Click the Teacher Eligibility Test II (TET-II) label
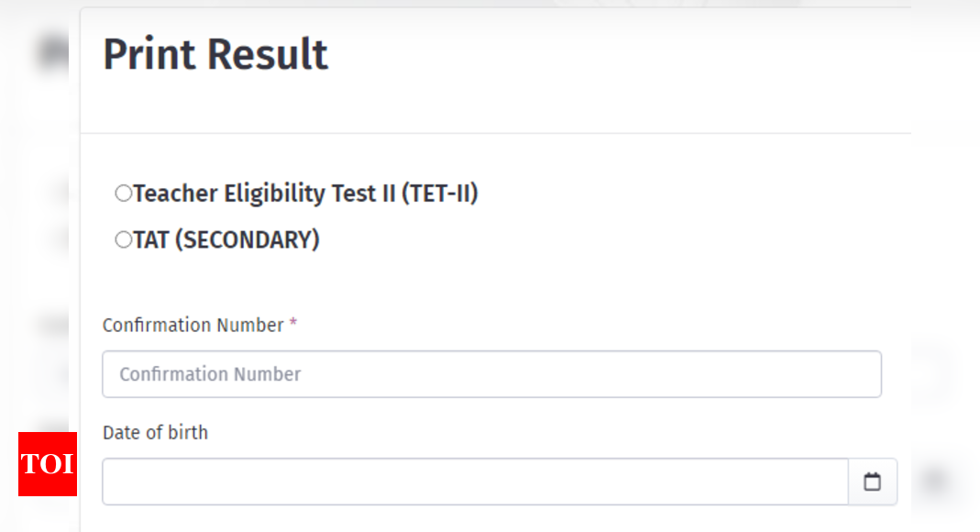This screenshot has height=532, width=980. [x=305, y=194]
